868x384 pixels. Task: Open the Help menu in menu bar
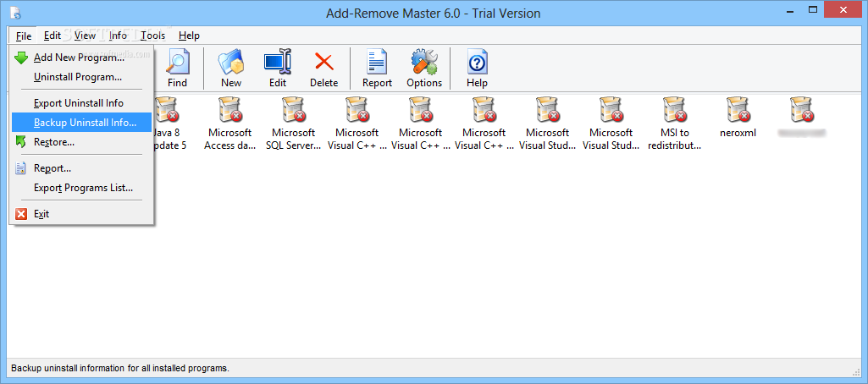coord(189,36)
